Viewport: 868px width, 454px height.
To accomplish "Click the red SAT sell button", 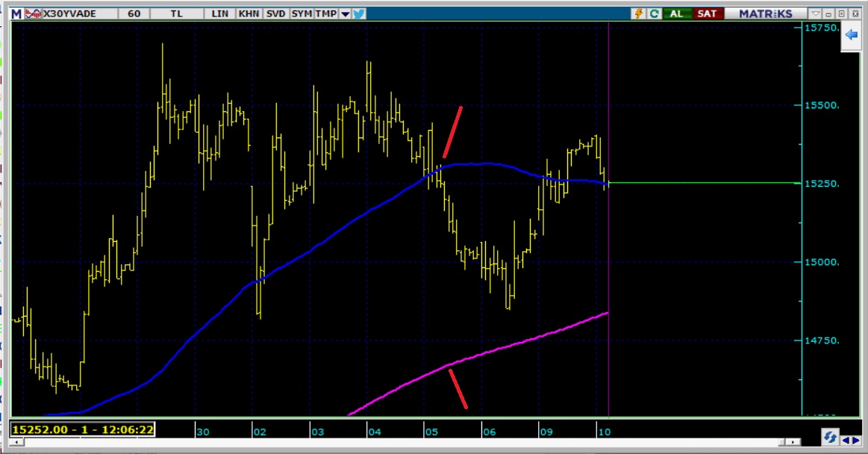I will 705,13.
